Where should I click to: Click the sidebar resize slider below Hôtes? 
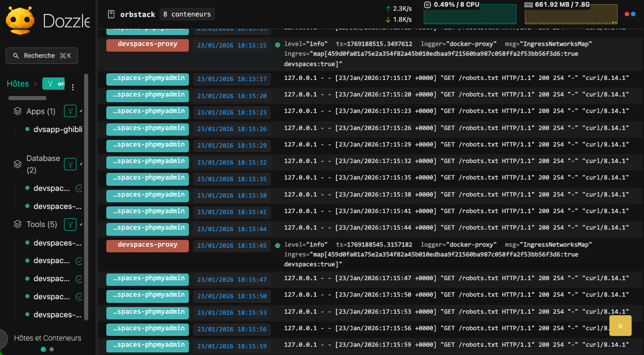click(x=27, y=98)
